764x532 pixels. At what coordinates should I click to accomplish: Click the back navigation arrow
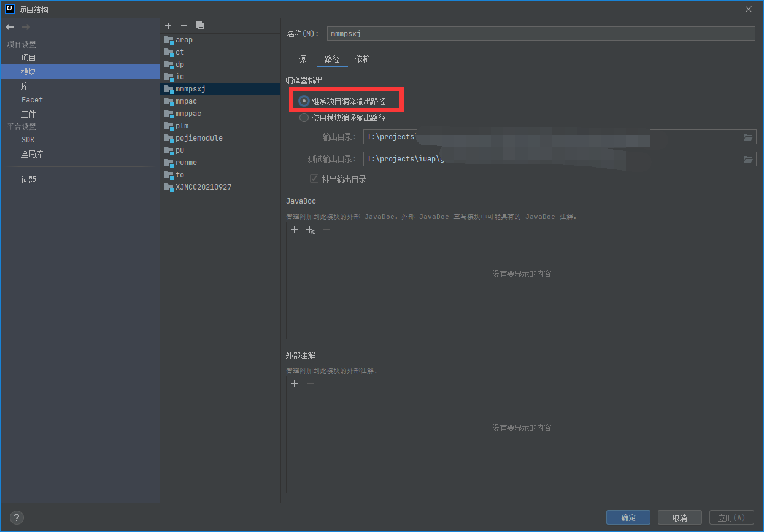[9, 26]
